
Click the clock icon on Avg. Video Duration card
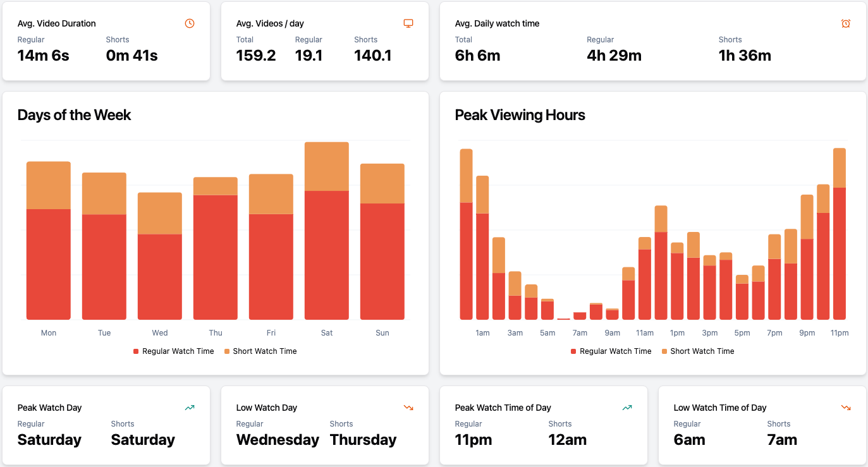click(189, 23)
